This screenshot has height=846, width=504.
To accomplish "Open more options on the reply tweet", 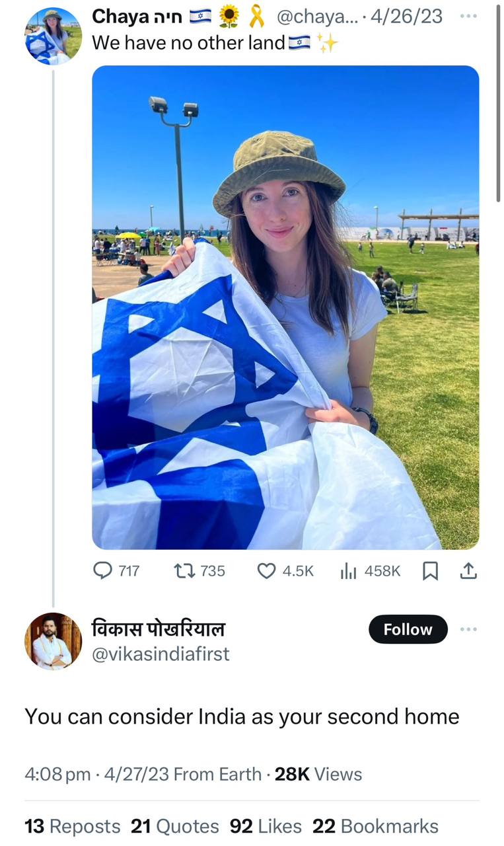I will (x=468, y=629).
